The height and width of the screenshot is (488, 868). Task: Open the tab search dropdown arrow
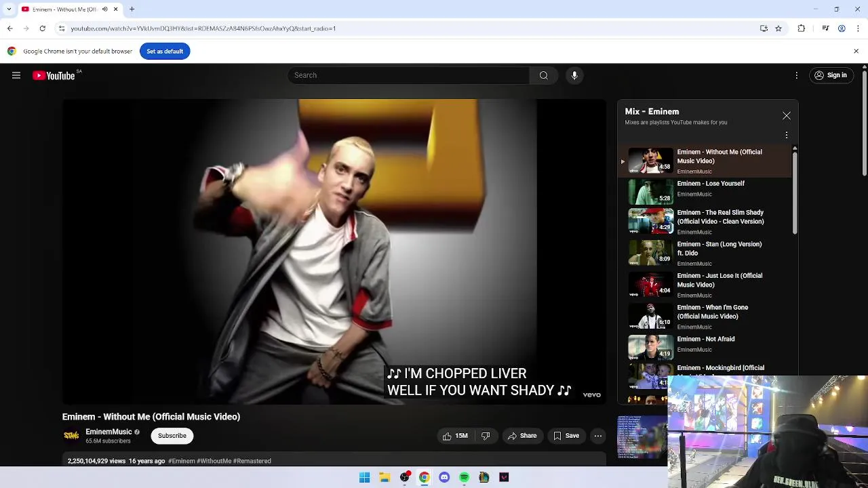[x=9, y=9]
